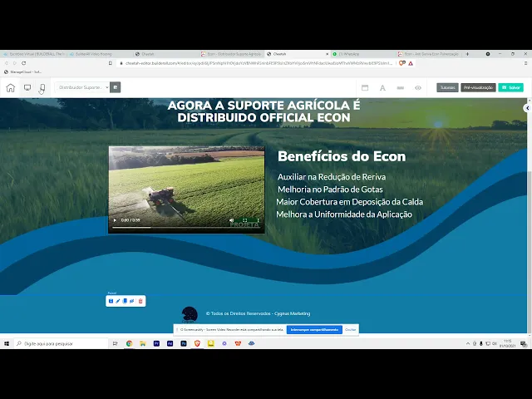Mute the video with the volume icon

231,220
